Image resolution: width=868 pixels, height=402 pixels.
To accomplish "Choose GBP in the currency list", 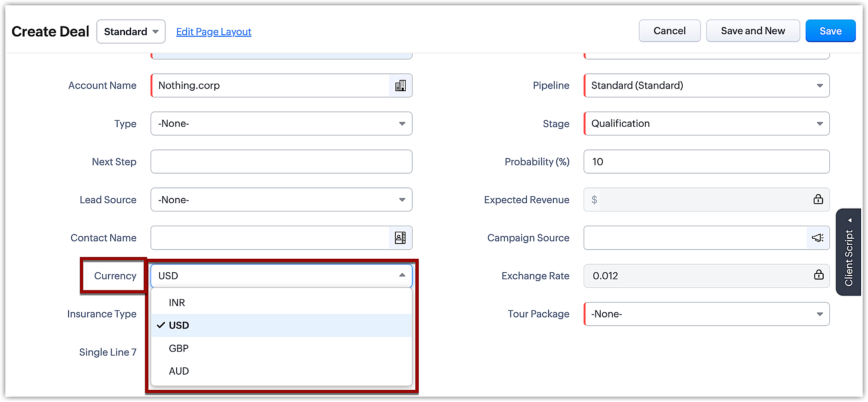I will pyautogui.click(x=179, y=348).
